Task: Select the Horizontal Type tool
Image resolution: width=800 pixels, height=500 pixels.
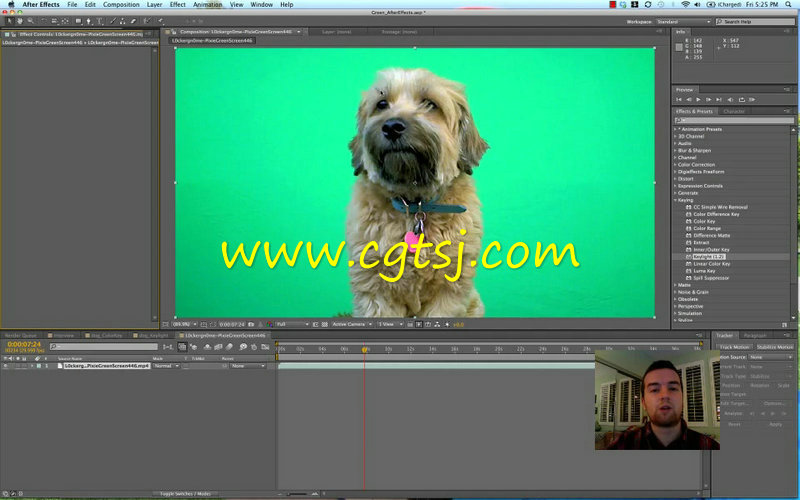Action: pos(99,21)
